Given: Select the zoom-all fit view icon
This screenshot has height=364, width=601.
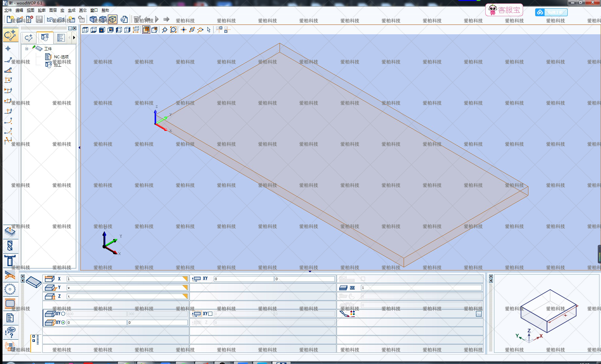Looking at the screenshot, I should [173, 30].
